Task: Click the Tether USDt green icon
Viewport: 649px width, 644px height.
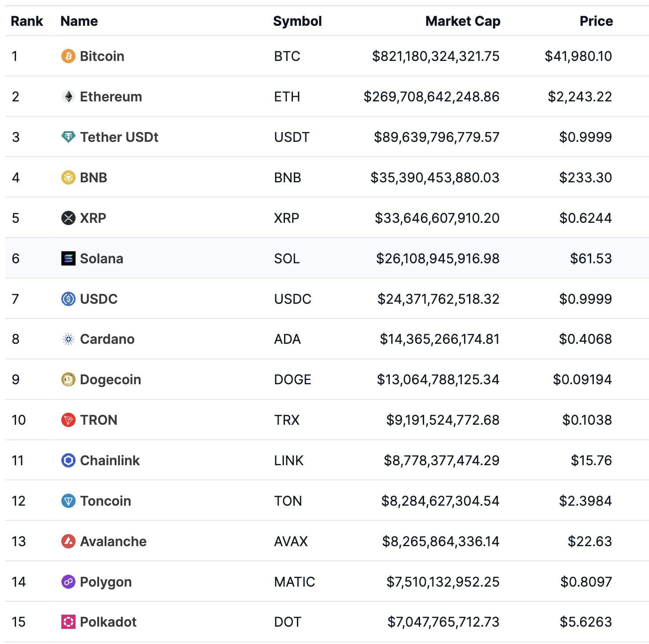Action: 68,137
